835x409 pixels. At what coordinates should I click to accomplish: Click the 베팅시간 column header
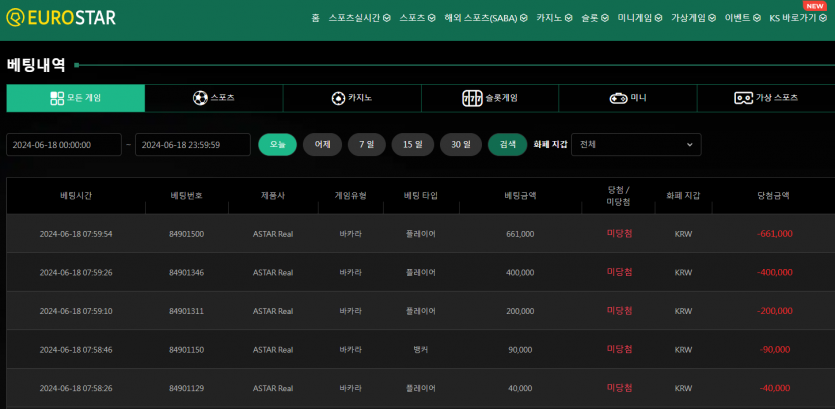(x=76, y=195)
